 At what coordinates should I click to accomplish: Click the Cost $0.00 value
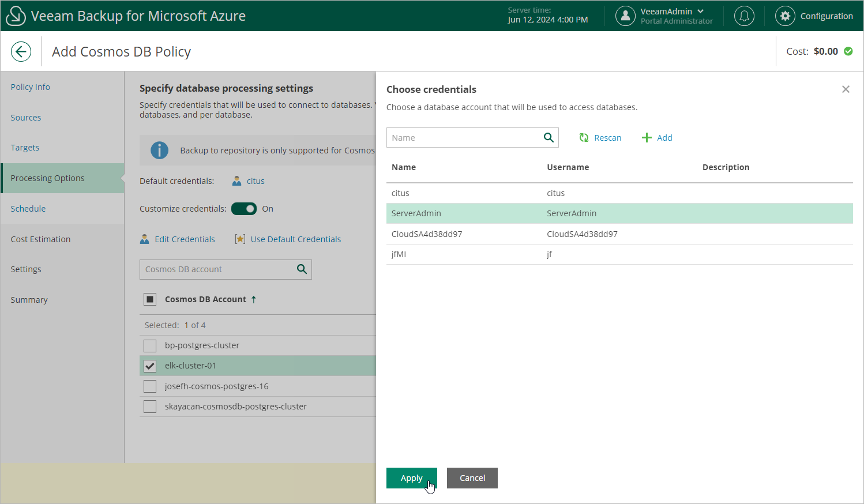tap(826, 51)
